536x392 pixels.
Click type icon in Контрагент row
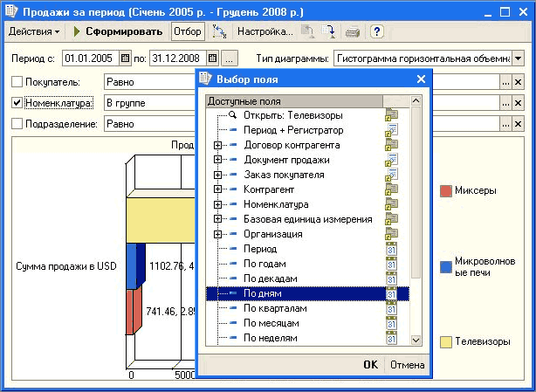(392, 189)
